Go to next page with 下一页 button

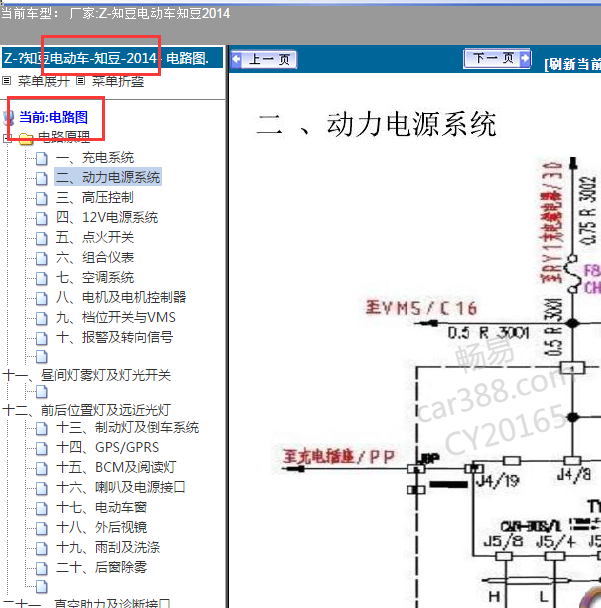(497, 59)
